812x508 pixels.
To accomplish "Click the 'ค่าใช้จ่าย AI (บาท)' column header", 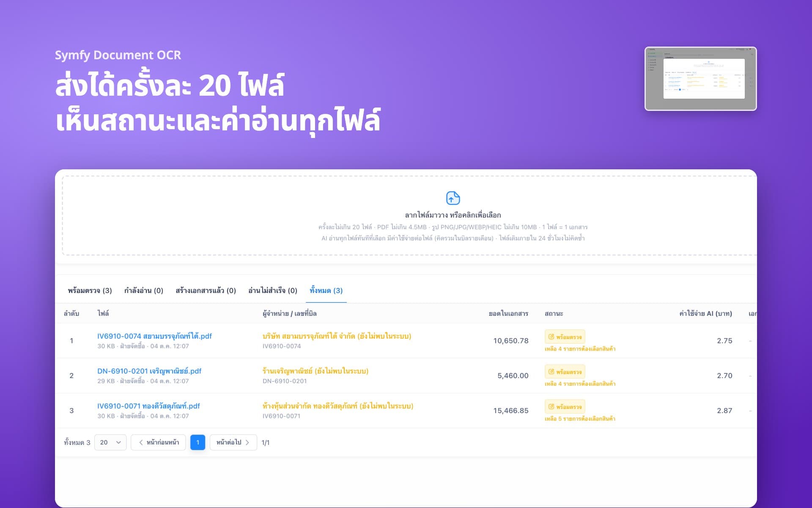I will point(705,314).
